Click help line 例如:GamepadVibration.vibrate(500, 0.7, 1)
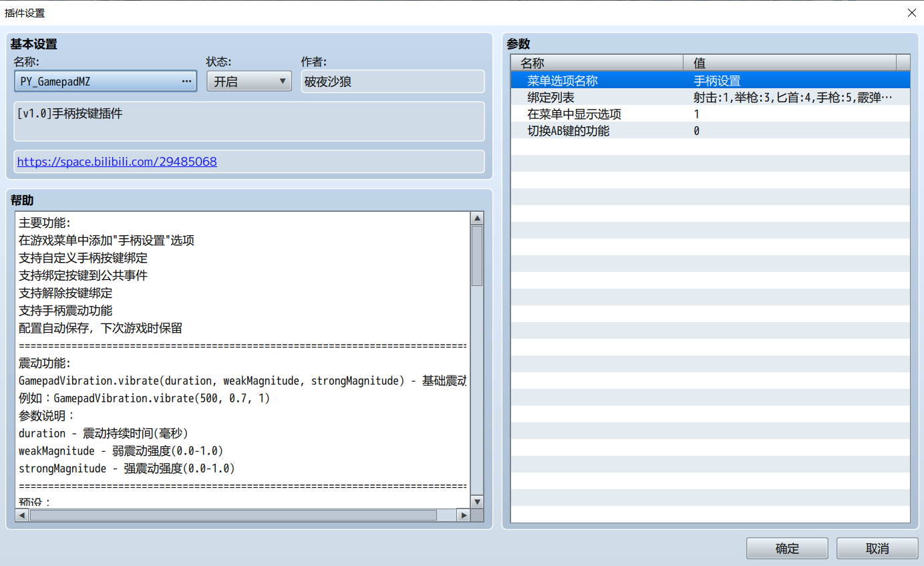 pos(144,398)
